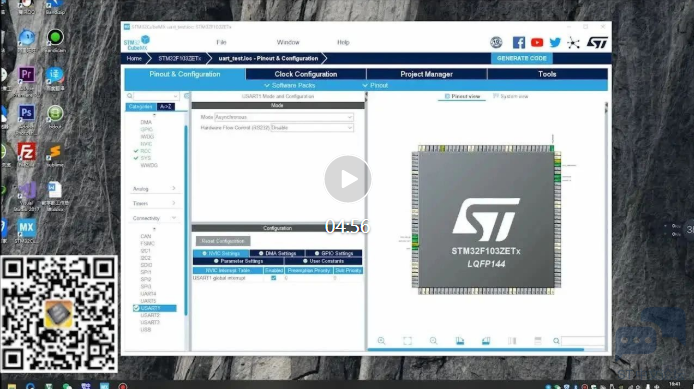Viewport: 694px width, 390px height.
Task: Zoom in on the pinout view
Action: pos(381,340)
